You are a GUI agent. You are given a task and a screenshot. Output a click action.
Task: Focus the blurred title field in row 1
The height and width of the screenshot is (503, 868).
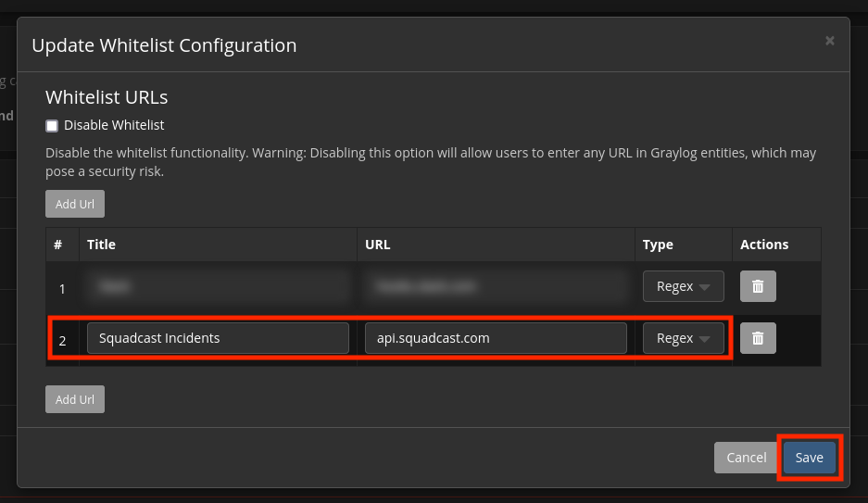[x=218, y=286]
